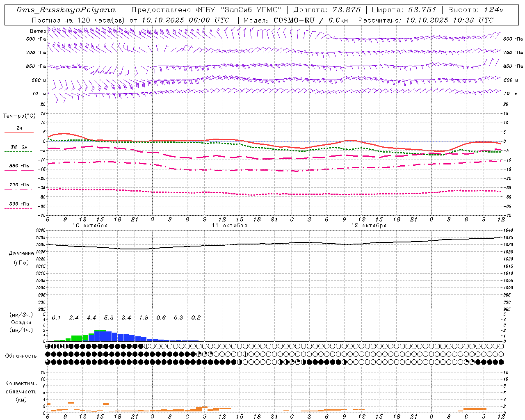Click the Давление pressure panel label
Screen dimensions: 525x420
(21, 253)
